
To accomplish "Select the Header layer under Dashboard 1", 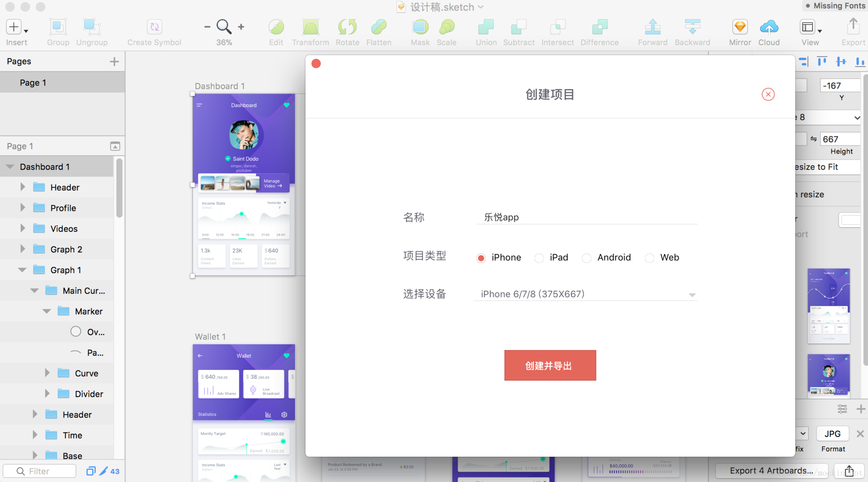I will click(57, 187).
